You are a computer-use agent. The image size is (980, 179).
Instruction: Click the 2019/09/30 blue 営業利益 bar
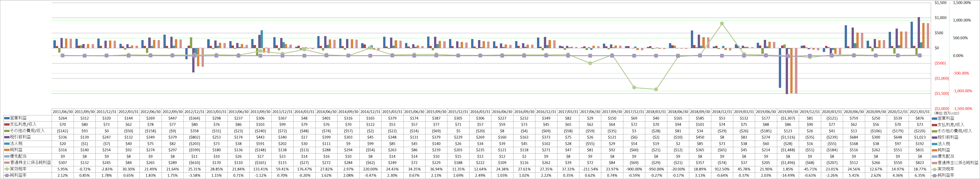pyautogui.click(x=779, y=68)
